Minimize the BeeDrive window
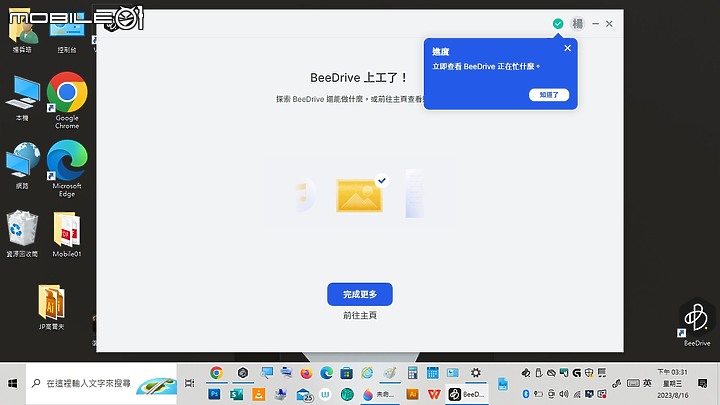The image size is (720, 405). [x=596, y=23]
